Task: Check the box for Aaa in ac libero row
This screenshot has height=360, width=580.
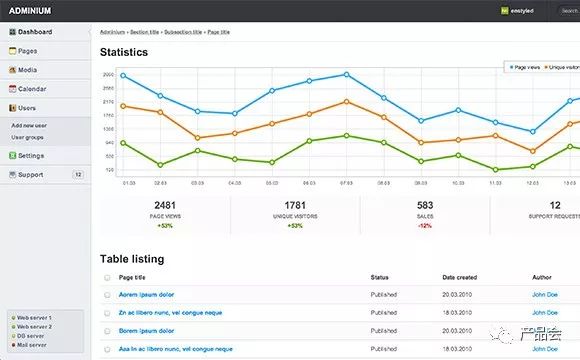Action: pos(107,349)
